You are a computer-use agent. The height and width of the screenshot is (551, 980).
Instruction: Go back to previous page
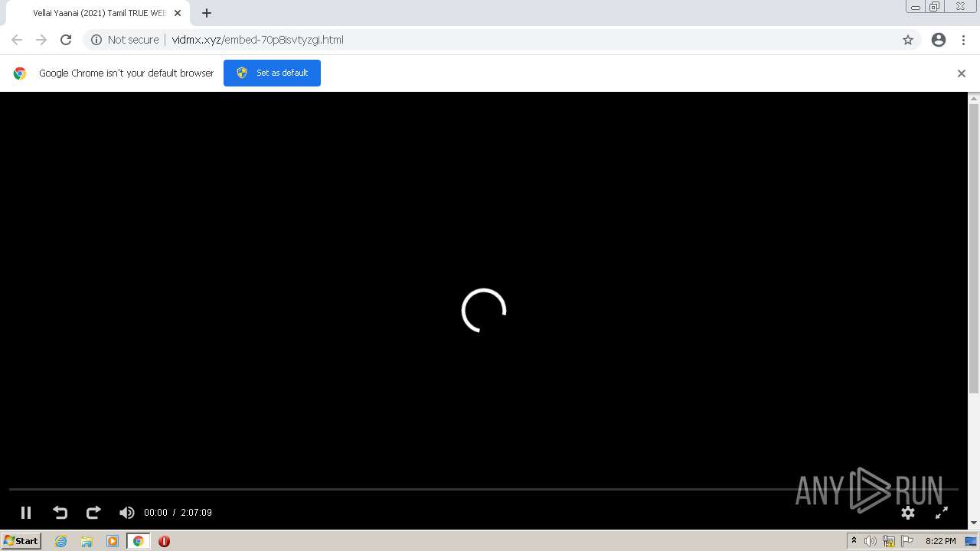[x=17, y=40]
